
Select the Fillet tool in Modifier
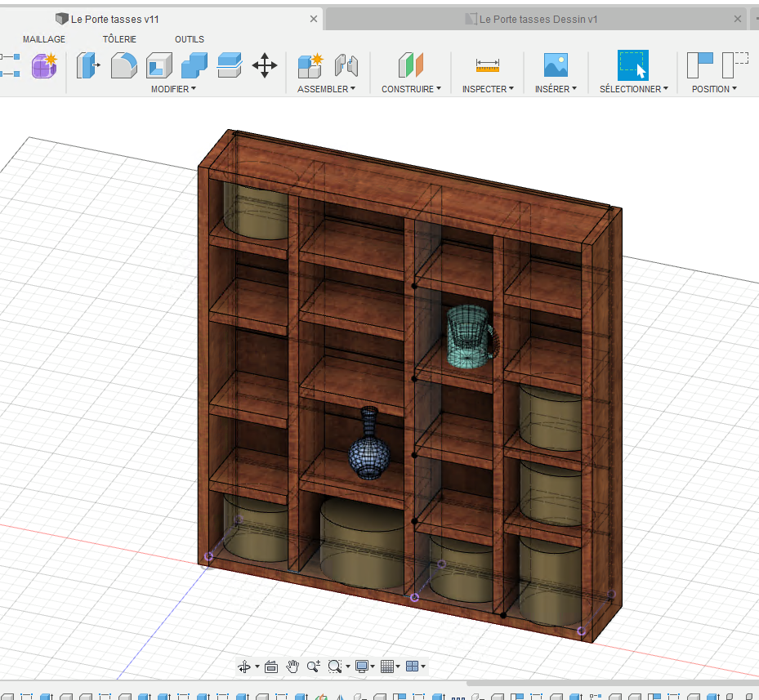click(x=123, y=65)
